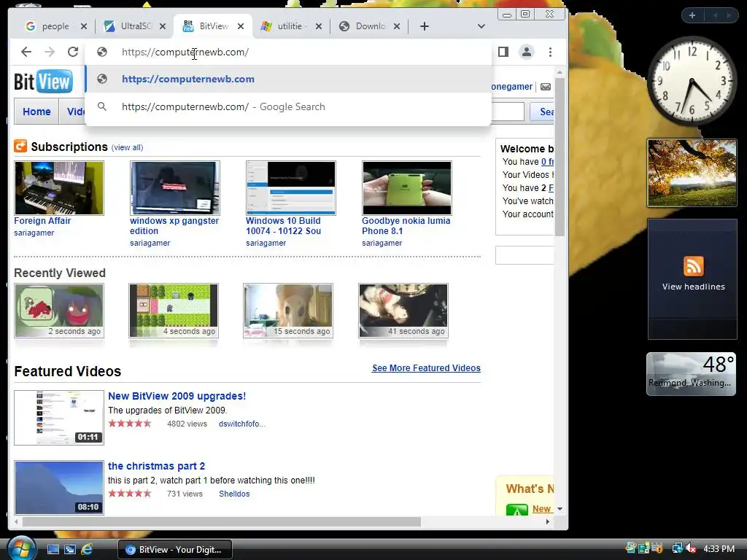The width and height of the screenshot is (747, 560).
Task: Open the christmas part 2 thumbnail
Action: [59, 488]
